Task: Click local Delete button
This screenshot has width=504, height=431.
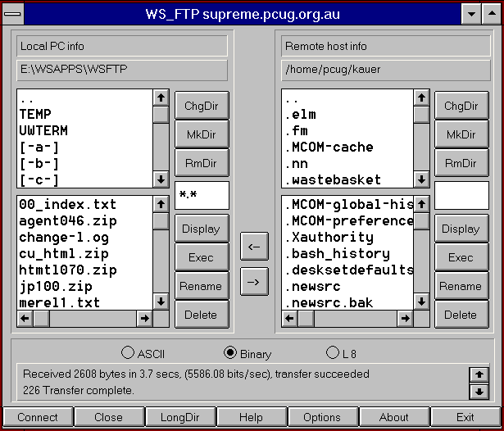Action: click(202, 315)
